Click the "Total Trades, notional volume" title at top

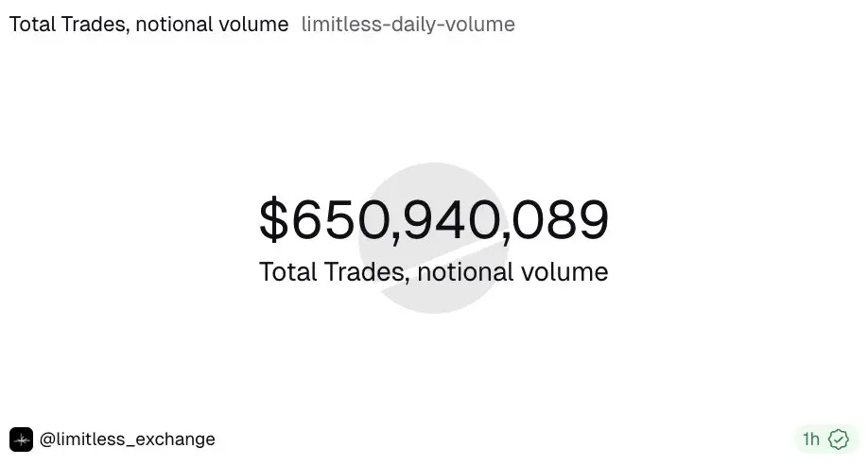click(148, 25)
